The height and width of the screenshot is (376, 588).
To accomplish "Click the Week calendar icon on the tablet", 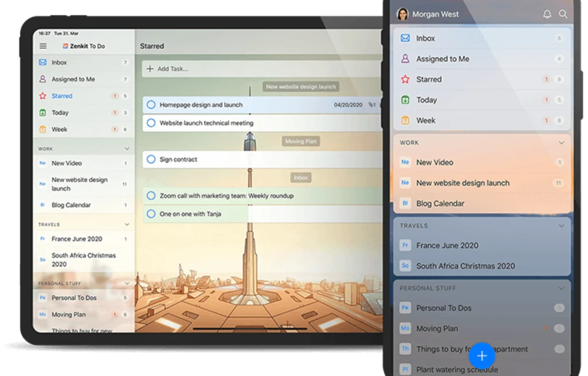I will click(x=42, y=129).
